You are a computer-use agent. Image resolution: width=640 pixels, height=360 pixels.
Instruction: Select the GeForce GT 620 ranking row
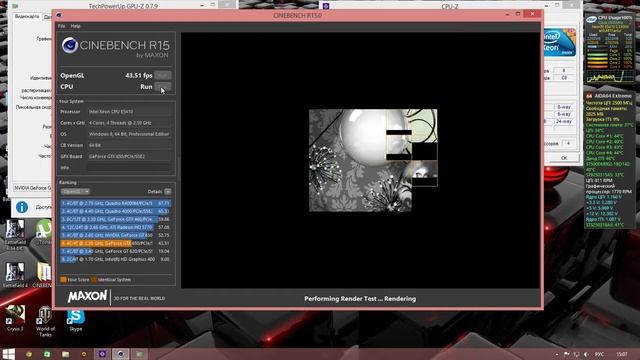tap(116, 251)
